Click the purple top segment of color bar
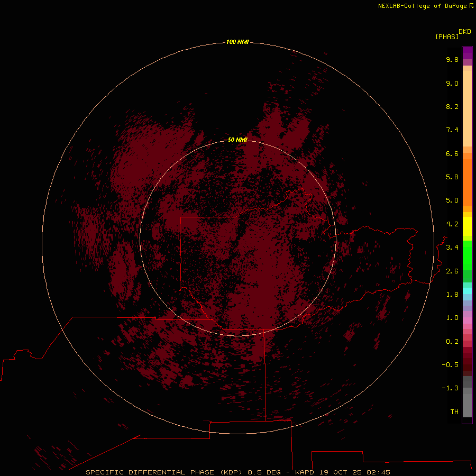This screenshot has width=476, height=476. (x=467, y=53)
